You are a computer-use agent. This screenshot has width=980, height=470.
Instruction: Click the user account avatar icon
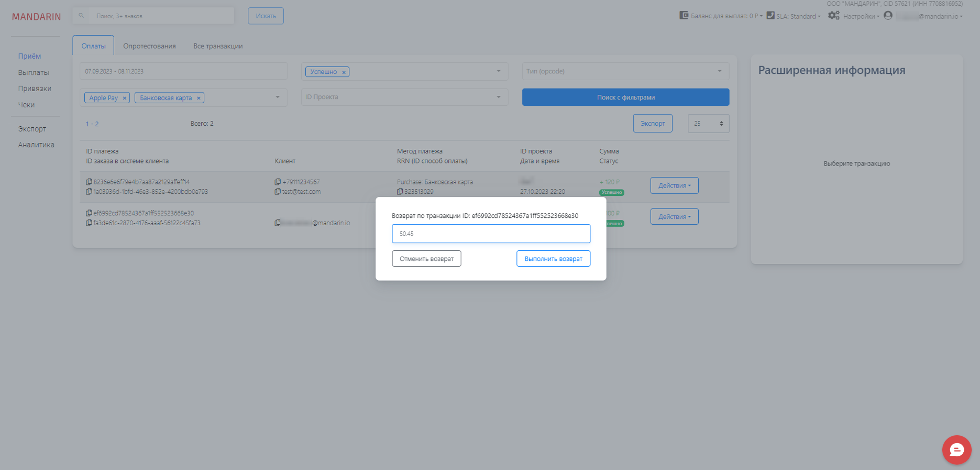[x=887, y=16]
